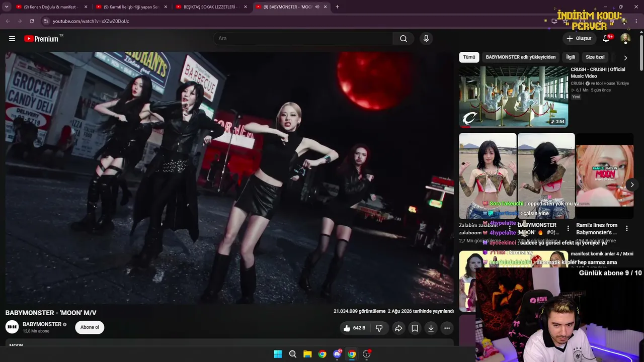The image size is (644, 362).
Task: Click the 21.034.089 görüntüleme view count
Action: [x=359, y=311]
